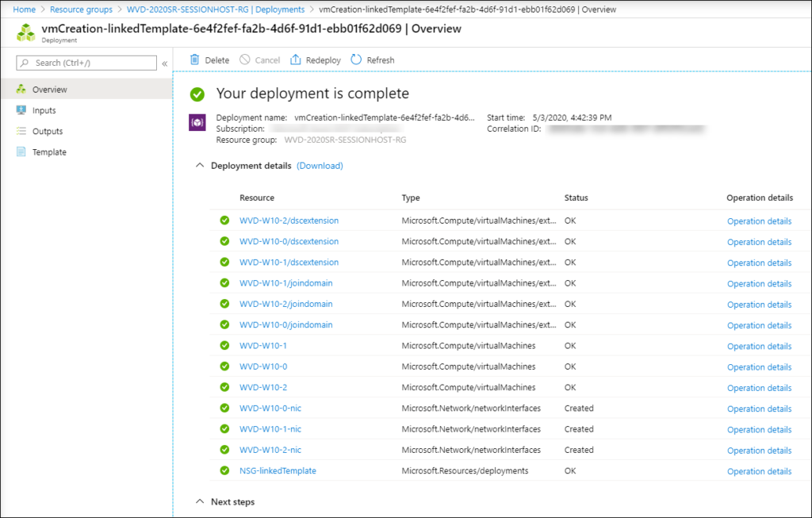Click the Type column header

click(411, 198)
